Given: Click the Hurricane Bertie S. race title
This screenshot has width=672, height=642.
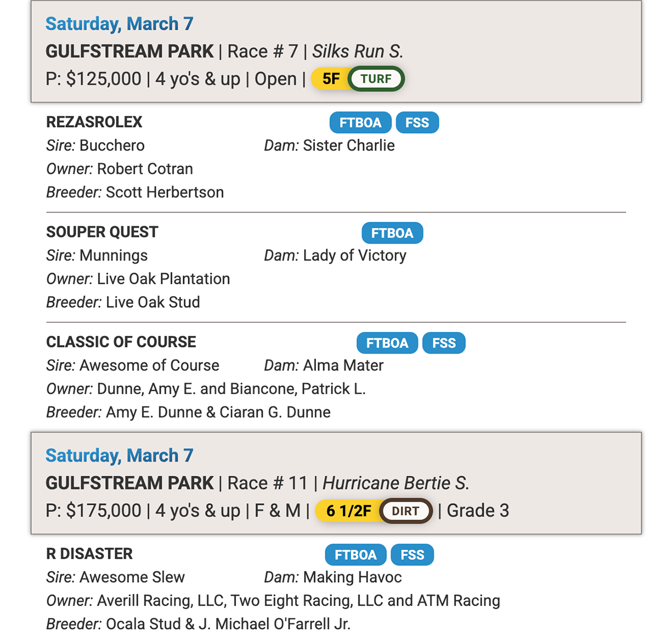Looking at the screenshot, I should 395,483.
